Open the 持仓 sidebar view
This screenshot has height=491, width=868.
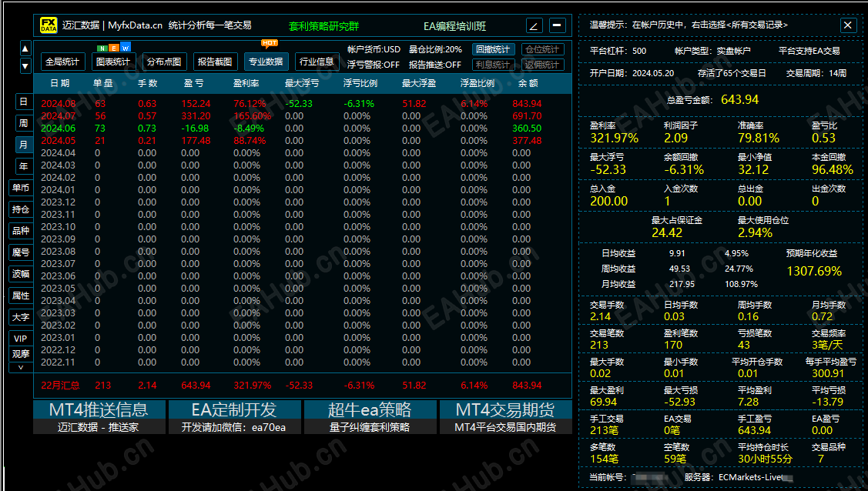21,209
